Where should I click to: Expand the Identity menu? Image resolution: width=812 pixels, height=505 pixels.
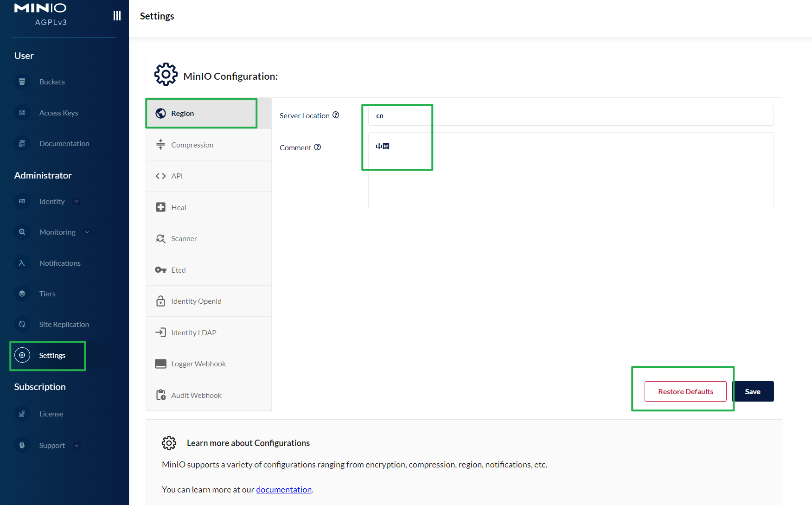pos(76,201)
